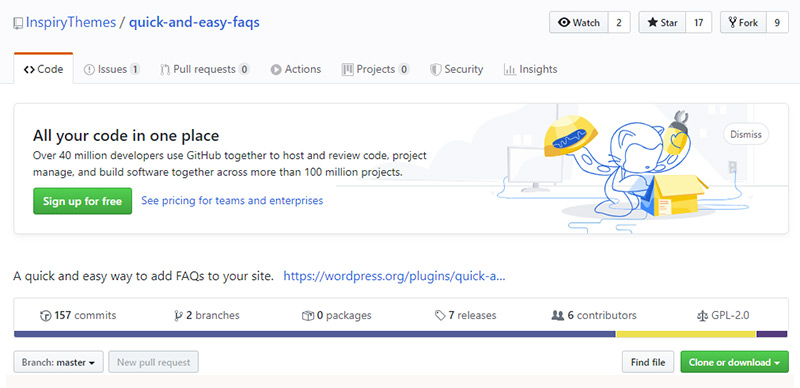The image size is (800, 388).
Task: Click the purple segment of language bar
Action: (772, 334)
